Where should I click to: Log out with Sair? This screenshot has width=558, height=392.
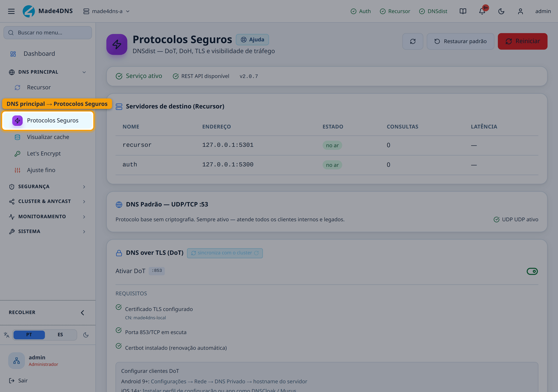tap(18, 381)
